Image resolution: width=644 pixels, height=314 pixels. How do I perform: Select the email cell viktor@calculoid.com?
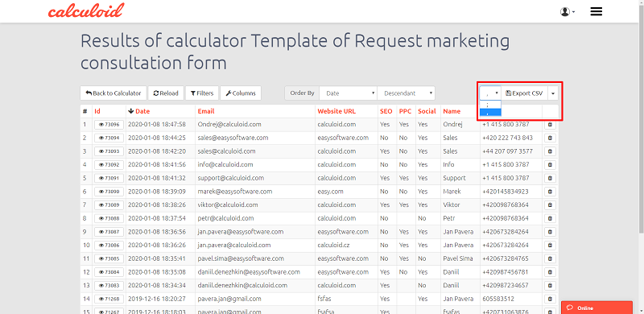point(228,205)
